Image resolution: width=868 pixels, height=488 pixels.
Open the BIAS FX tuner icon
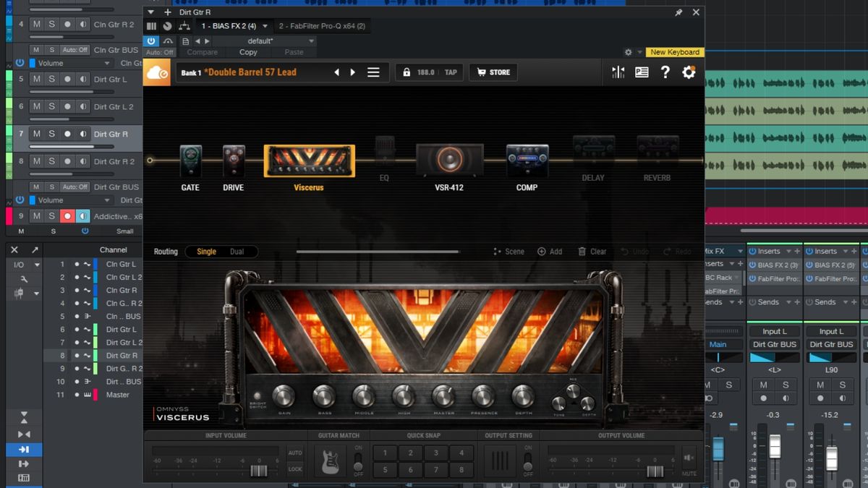click(x=618, y=72)
